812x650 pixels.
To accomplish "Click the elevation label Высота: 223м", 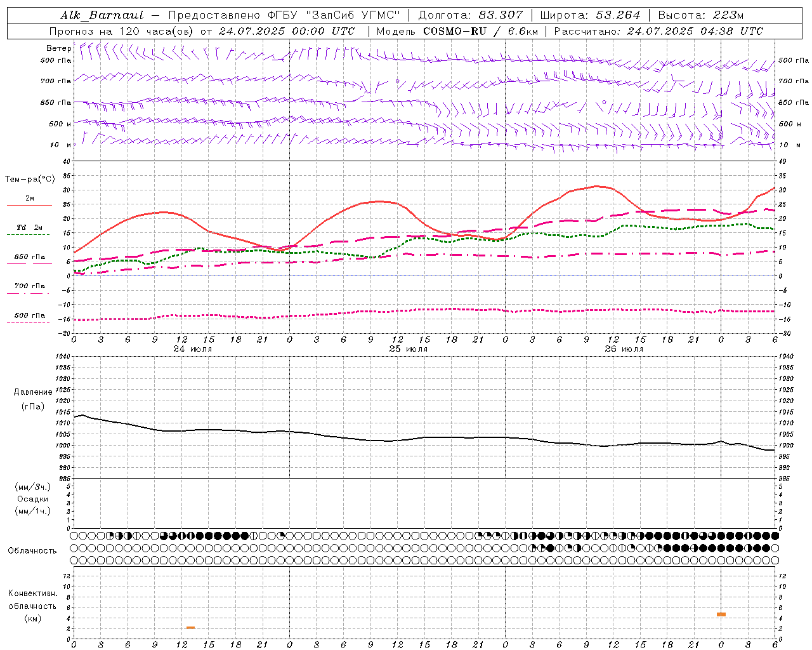I will (x=701, y=15).
